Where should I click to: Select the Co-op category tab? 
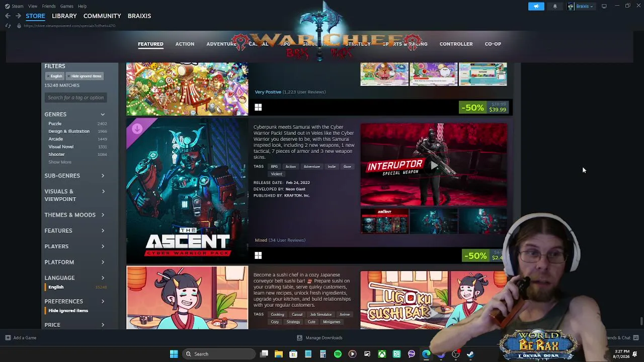tap(493, 44)
